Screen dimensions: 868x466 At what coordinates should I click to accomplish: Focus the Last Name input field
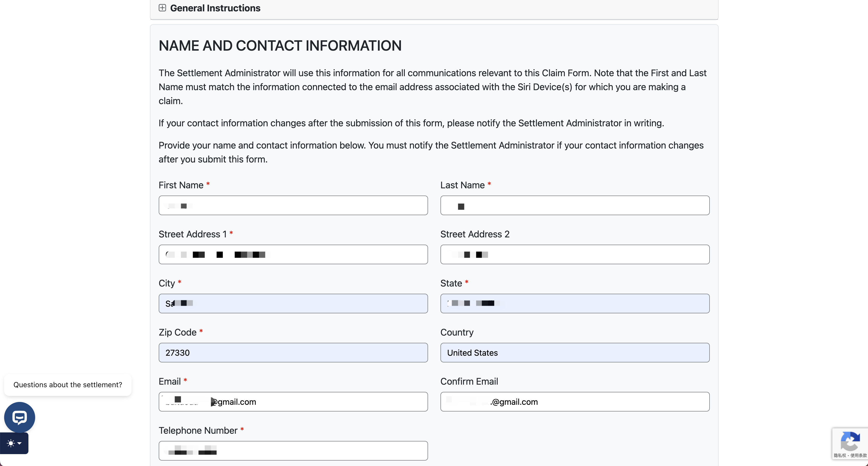pyautogui.click(x=575, y=205)
